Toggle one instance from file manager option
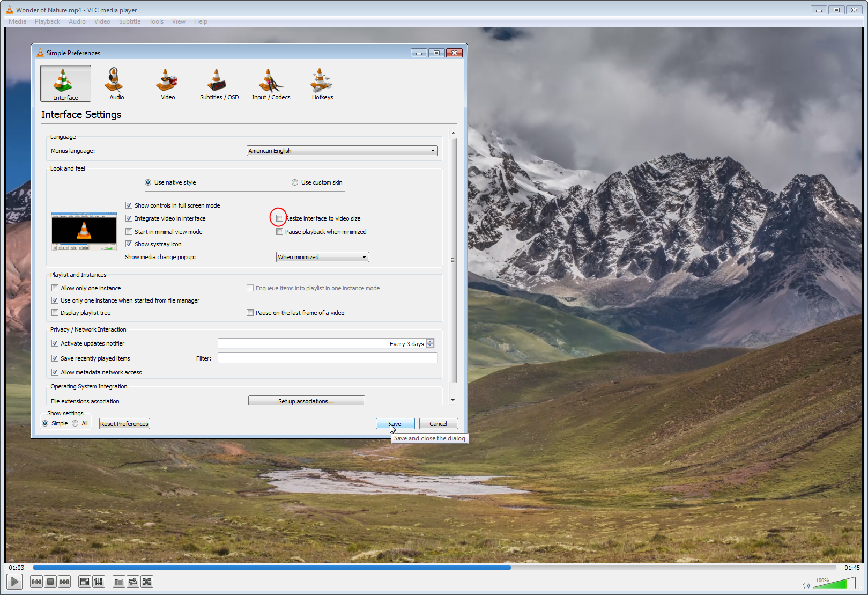This screenshot has width=868, height=595. coord(55,300)
